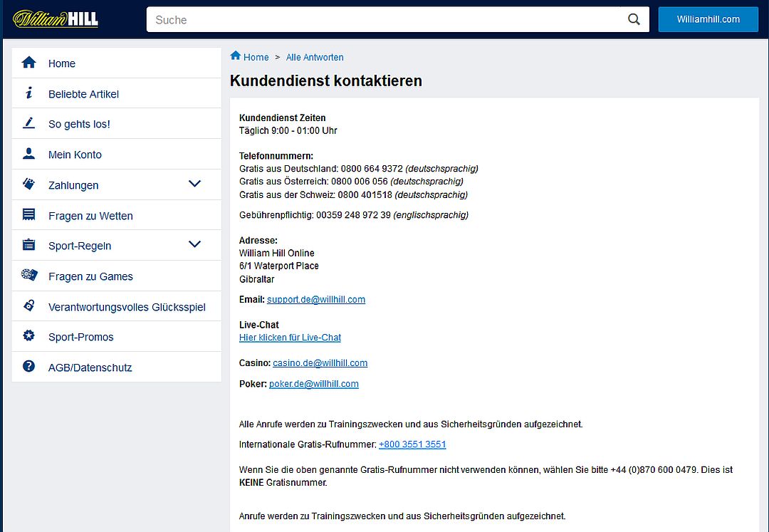Screen dimensions: 769x532
Task: Open Verantwortungsvolles Glücksspiel menu item
Action: point(117,306)
